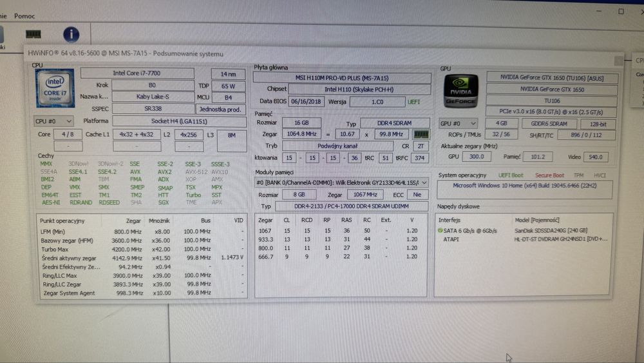Click the 933.3 timing row
Viewport: 644px width, 363px height.
tap(340, 239)
